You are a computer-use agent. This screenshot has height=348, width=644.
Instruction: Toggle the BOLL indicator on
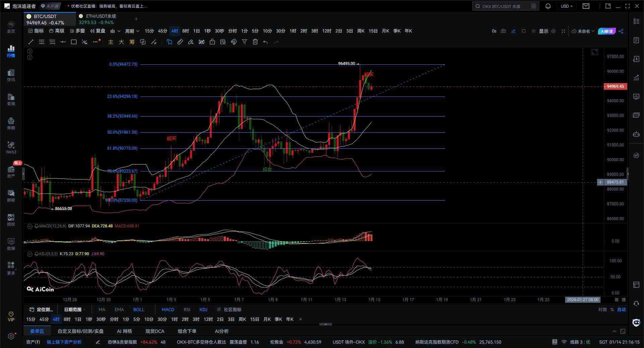(139, 309)
